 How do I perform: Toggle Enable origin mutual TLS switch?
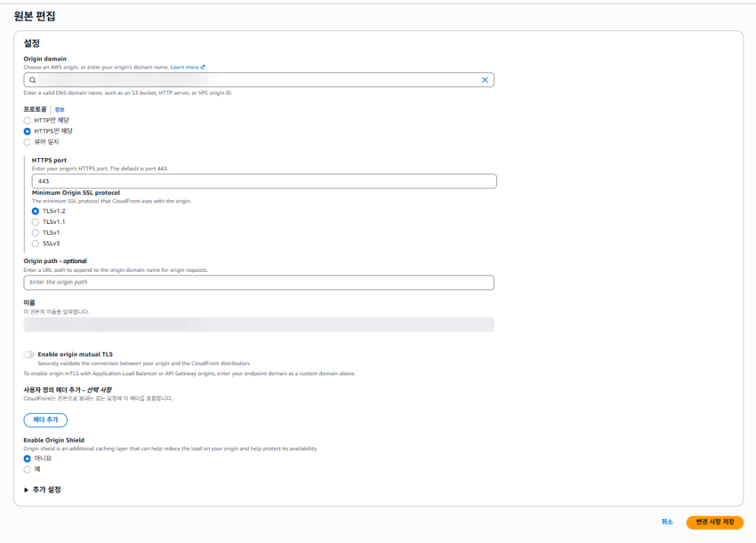click(29, 355)
